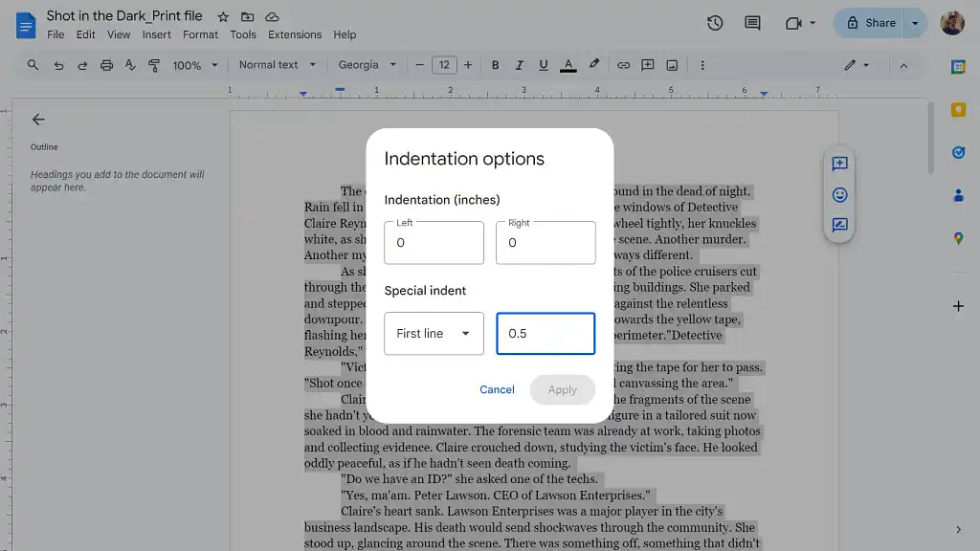Toggle bold formatting

(495, 65)
